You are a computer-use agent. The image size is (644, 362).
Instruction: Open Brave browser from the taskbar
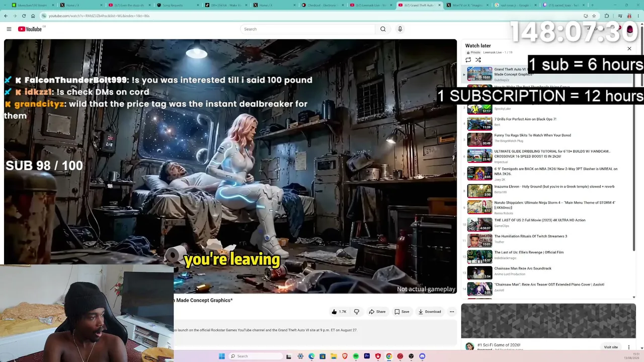click(x=345, y=356)
